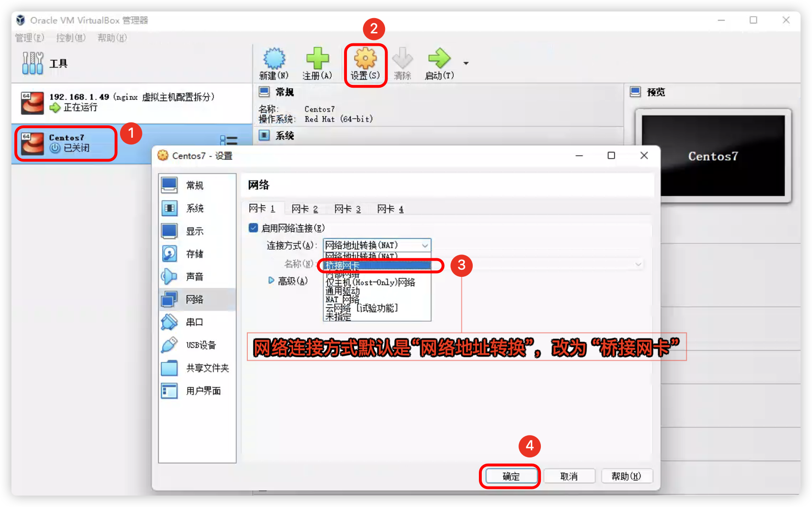Viewport: 812px width, 507px height.
Task: Click the 预览 panel header icon
Action: coord(635,91)
